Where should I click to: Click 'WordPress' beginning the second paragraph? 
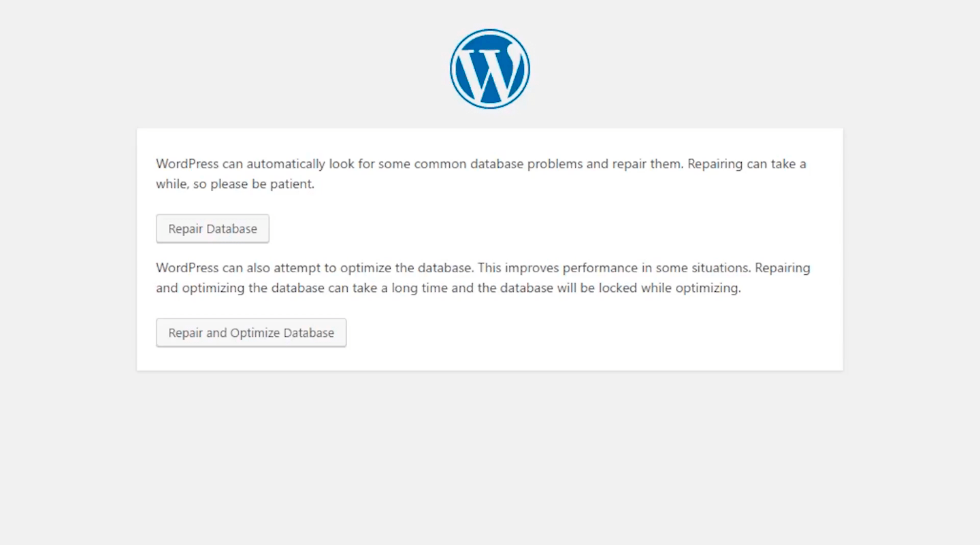[x=187, y=268]
